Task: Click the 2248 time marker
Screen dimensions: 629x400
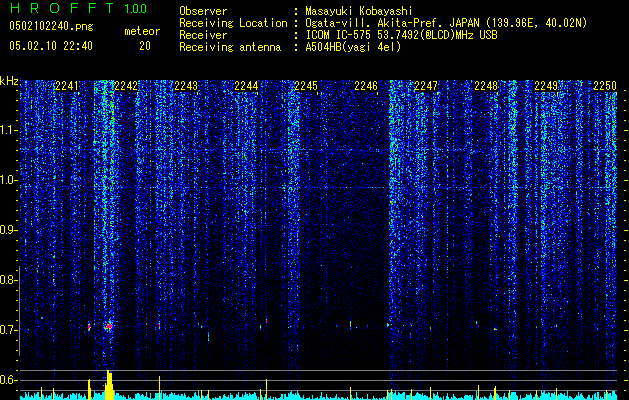Action: (x=486, y=86)
